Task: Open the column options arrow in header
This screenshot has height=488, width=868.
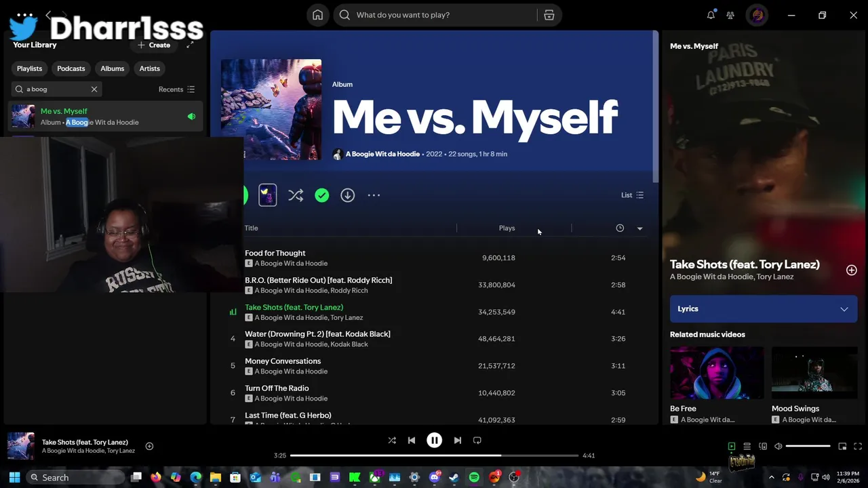Action: tap(639, 228)
